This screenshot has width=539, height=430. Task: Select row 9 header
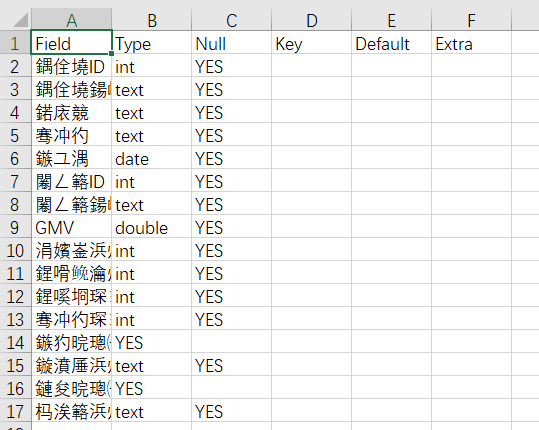pos(15,228)
